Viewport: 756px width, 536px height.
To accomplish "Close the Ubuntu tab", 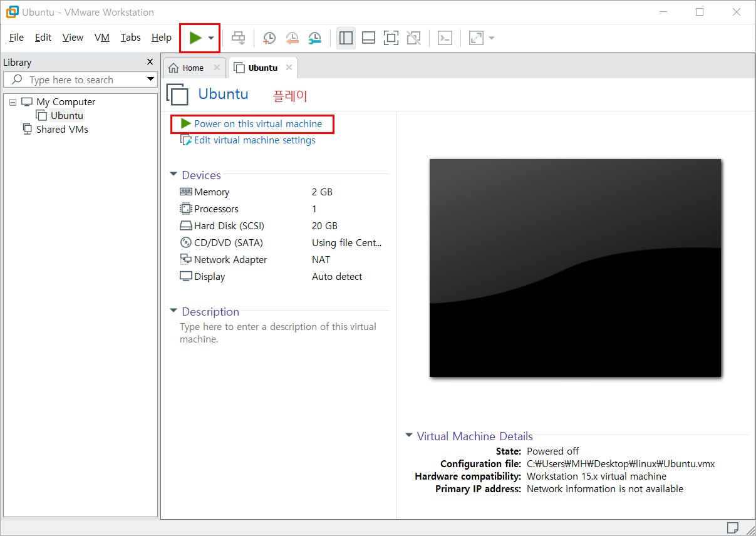I will [289, 68].
